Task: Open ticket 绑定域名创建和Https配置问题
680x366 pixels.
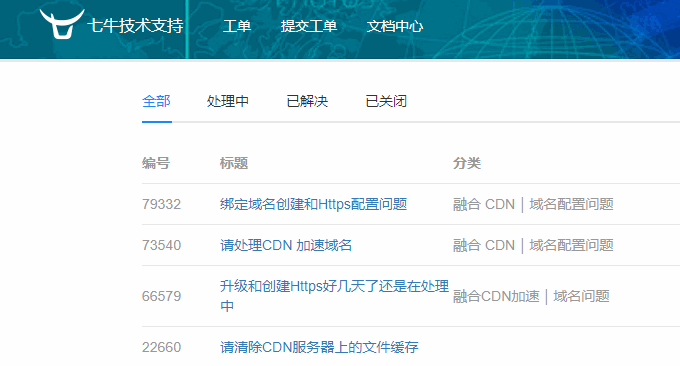Action: click(x=314, y=204)
